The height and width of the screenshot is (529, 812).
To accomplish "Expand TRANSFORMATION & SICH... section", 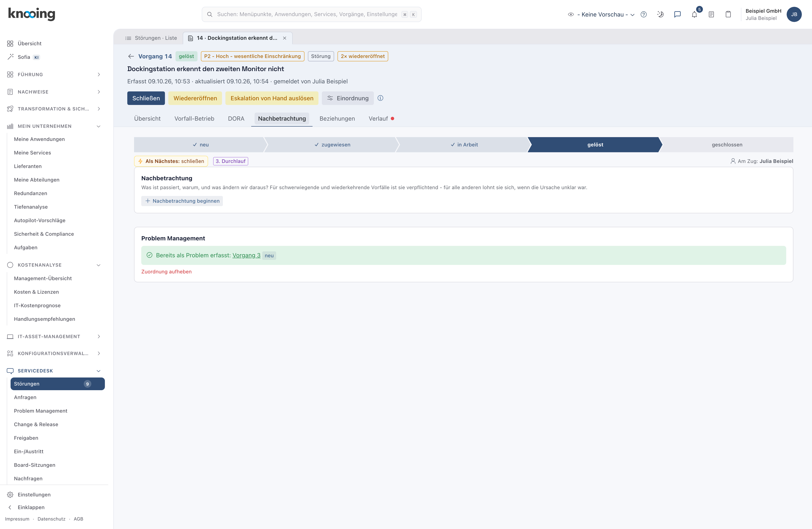I will 54,109.
